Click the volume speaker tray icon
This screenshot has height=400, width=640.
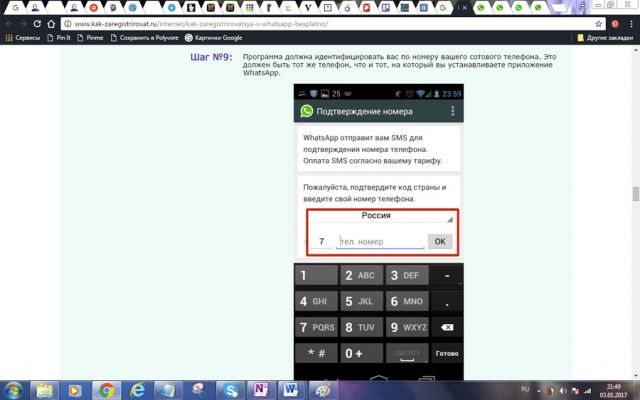563,391
